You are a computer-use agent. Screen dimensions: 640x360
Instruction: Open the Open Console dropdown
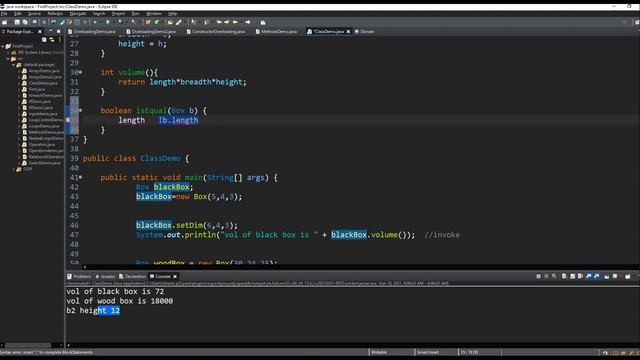(x=627, y=276)
